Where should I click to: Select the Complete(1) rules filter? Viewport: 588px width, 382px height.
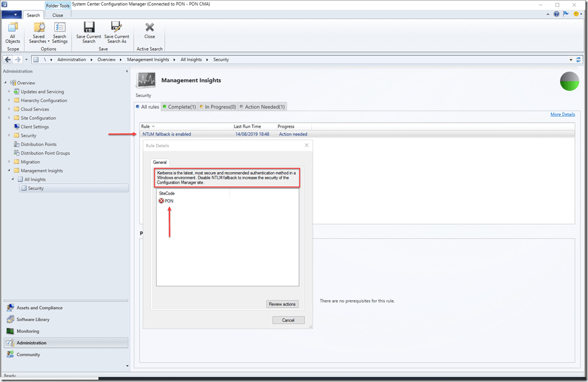(179, 107)
